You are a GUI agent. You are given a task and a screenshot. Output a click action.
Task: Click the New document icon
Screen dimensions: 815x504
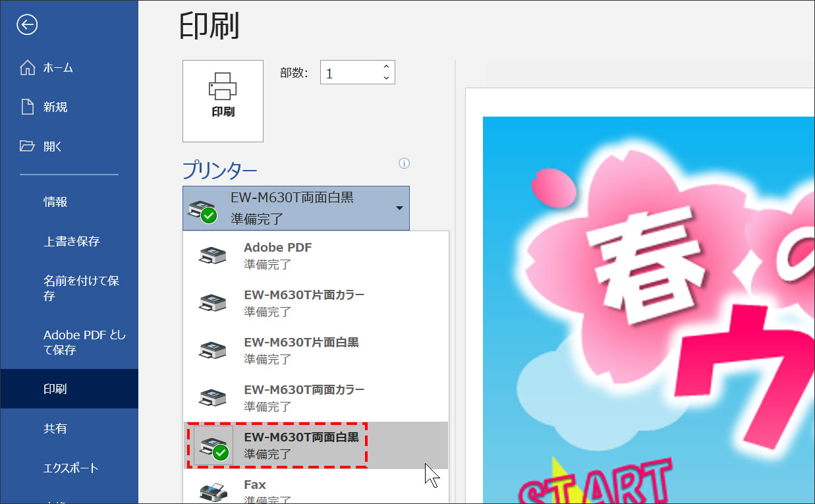pos(28,107)
